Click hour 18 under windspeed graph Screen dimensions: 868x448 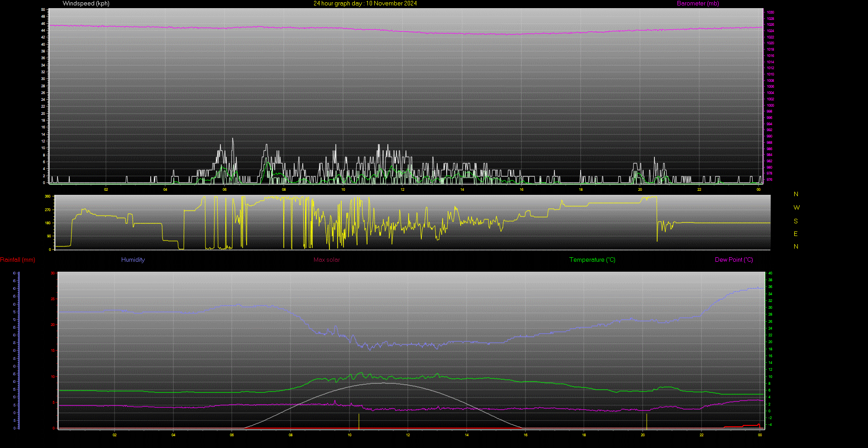click(581, 189)
